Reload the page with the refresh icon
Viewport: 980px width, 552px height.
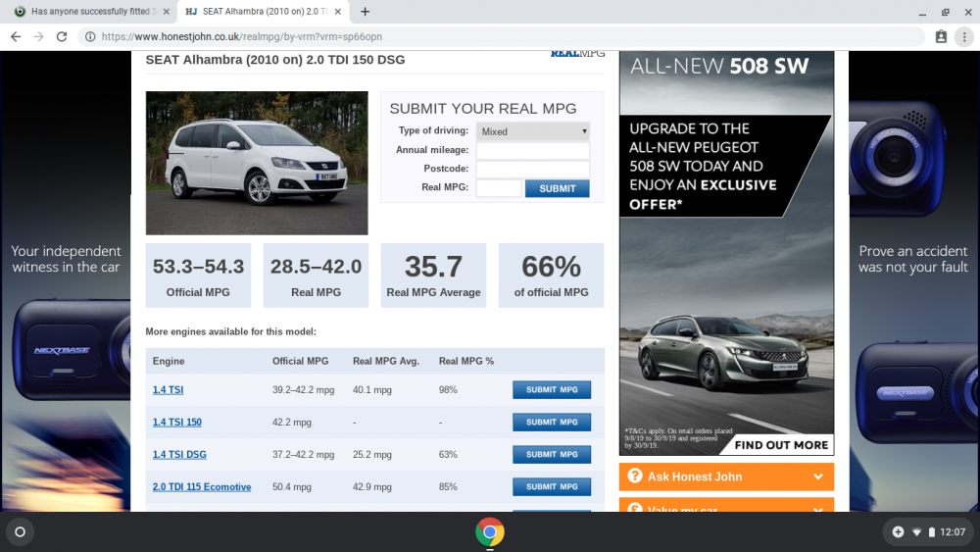61,37
